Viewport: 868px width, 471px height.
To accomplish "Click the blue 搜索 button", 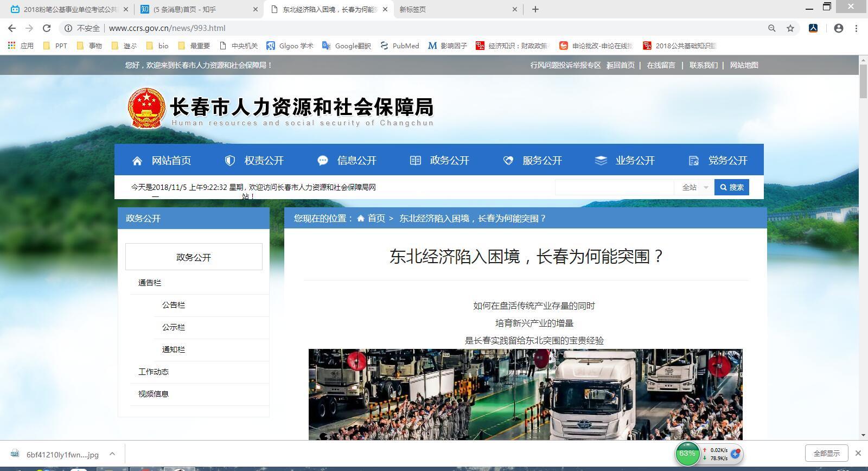I will coord(732,187).
